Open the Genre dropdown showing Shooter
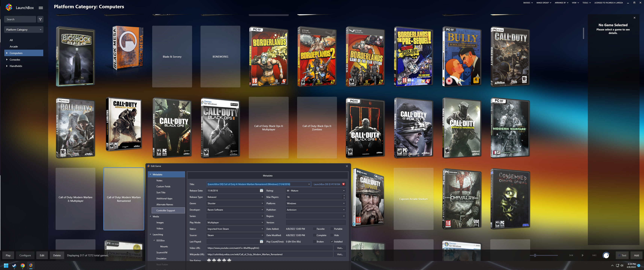This screenshot has height=270, width=644. click(235, 204)
